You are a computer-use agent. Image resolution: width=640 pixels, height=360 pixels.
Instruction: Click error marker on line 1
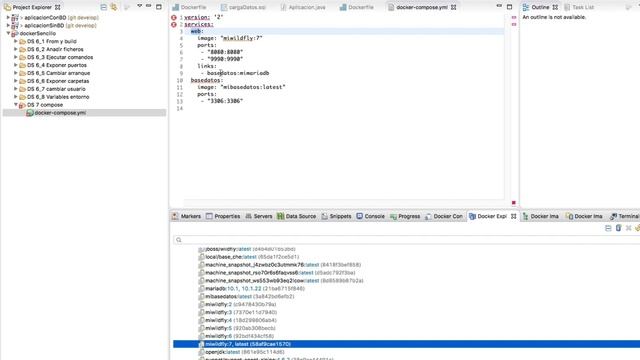pyautogui.click(x=174, y=18)
